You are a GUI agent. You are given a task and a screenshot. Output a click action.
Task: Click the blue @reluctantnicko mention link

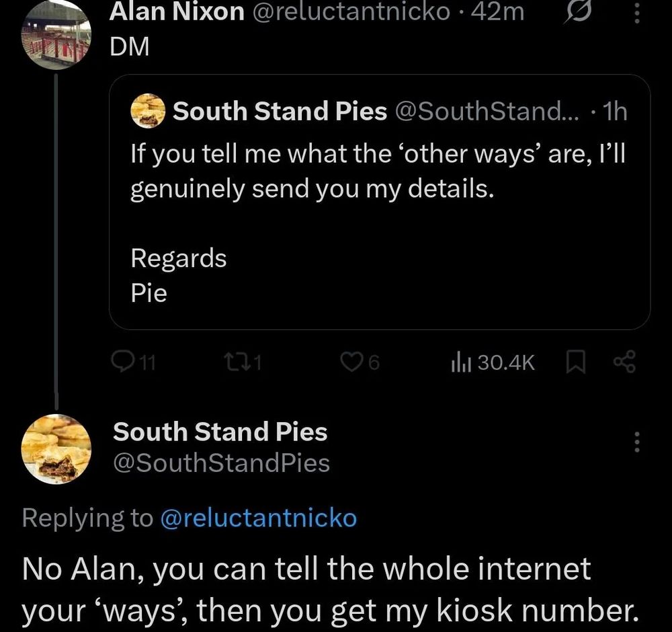point(259,518)
